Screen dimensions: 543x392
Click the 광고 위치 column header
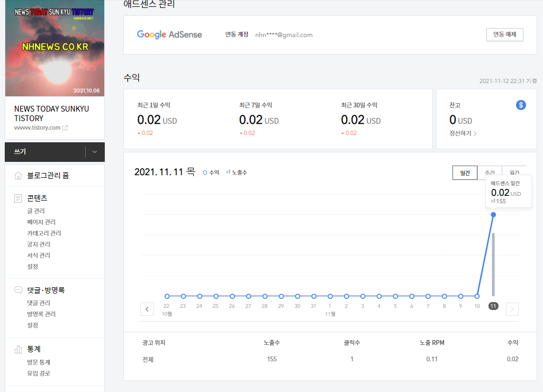(x=154, y=343)
